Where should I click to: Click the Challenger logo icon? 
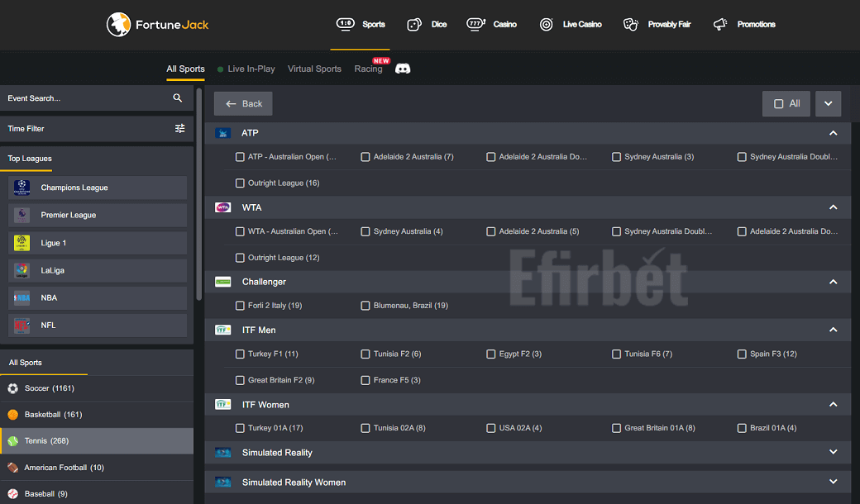[x=222, y=282]
